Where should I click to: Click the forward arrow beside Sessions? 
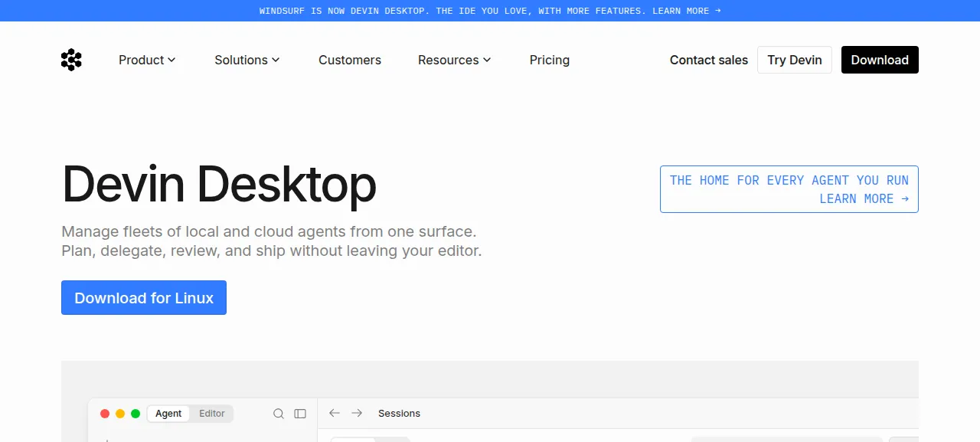(x=357, y=413)
